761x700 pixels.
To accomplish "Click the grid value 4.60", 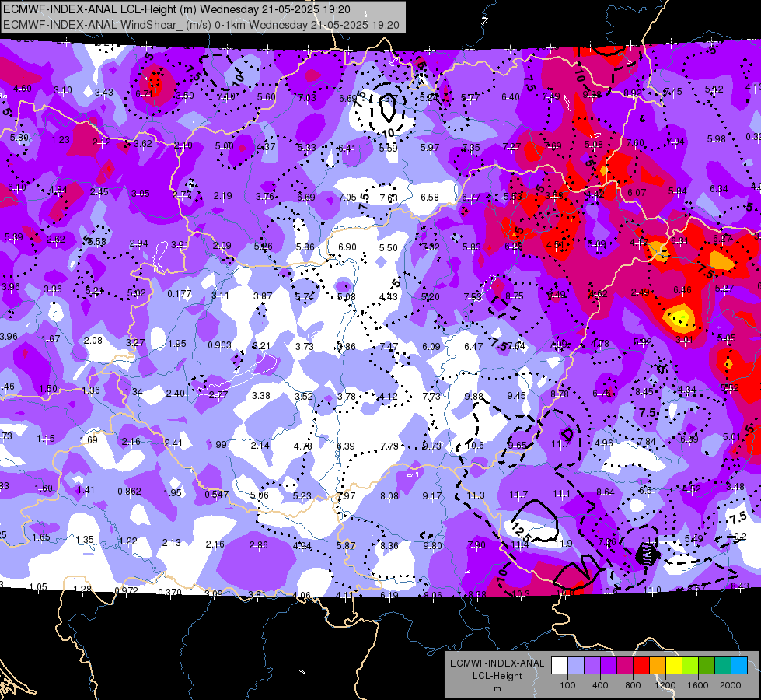I will point(23,89).
